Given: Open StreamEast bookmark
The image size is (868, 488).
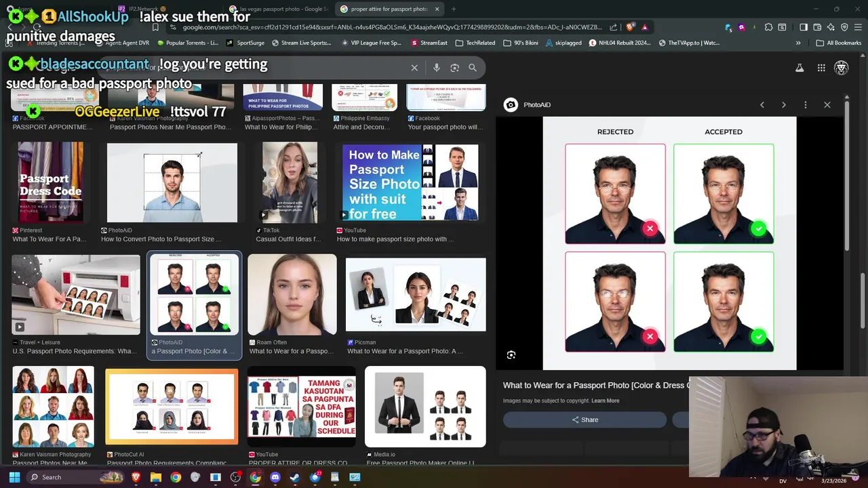Looking at the screenshot, I should [429, 43].
